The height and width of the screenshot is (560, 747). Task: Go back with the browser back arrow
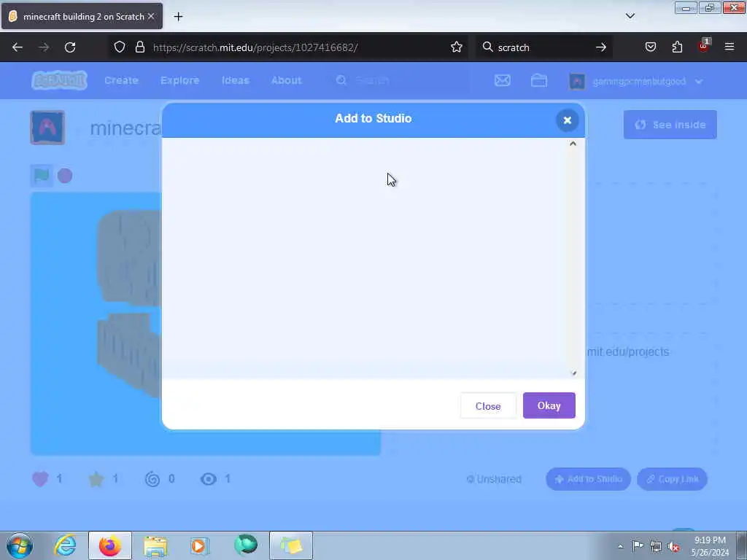point(18,47)
